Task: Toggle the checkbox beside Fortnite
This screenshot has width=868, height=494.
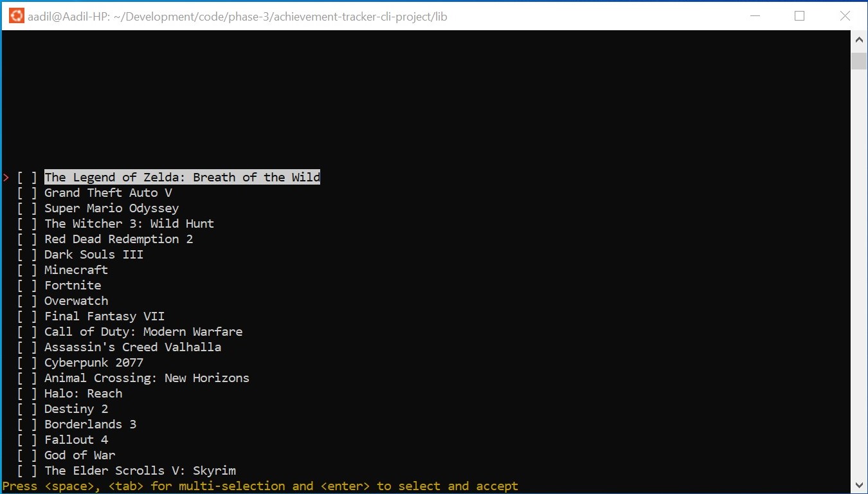Action: [26, 286]
